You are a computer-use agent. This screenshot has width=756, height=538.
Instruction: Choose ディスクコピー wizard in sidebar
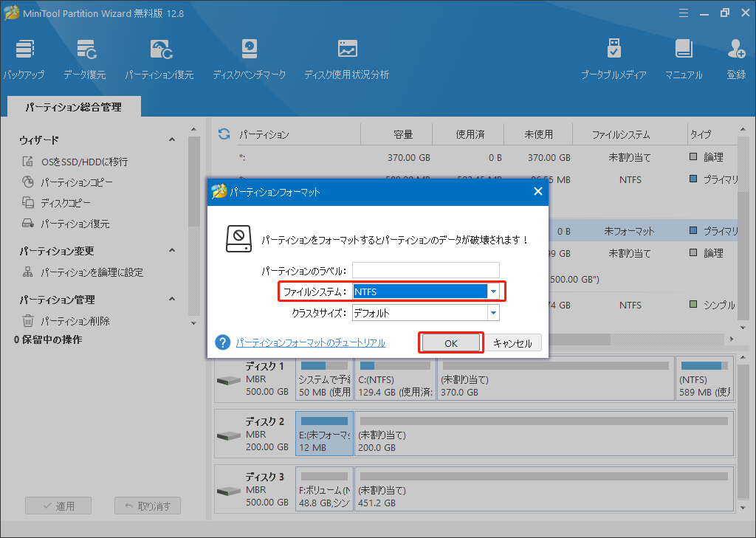56,203
